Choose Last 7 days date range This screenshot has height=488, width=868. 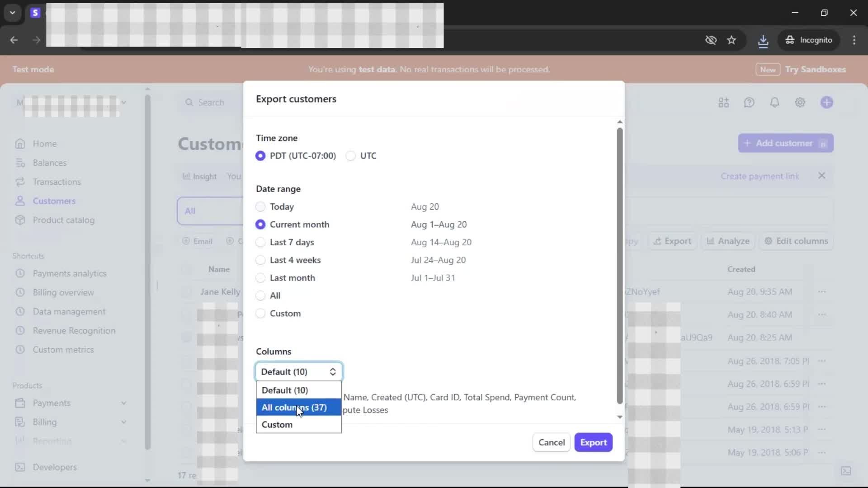pyautogui.click(x=260, y=242)
